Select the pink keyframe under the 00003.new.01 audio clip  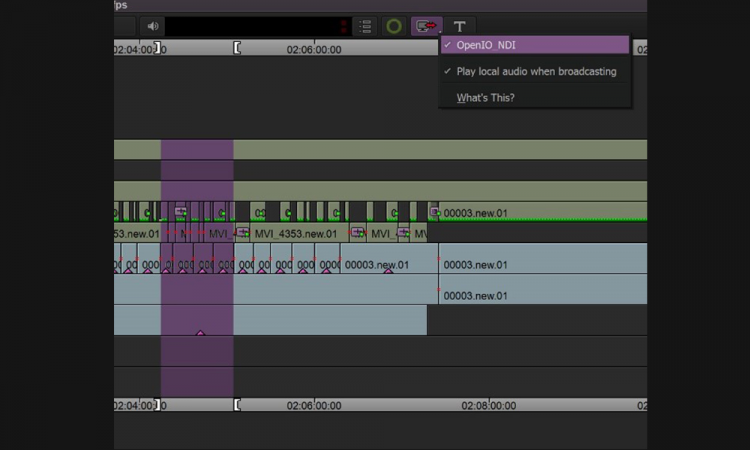pos(388,271)
